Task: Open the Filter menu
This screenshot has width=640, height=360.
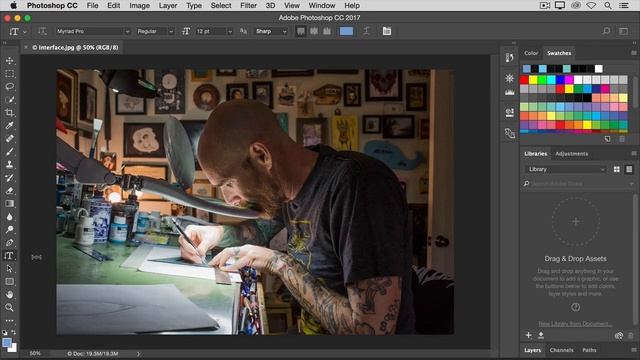Action: (248, 6)
